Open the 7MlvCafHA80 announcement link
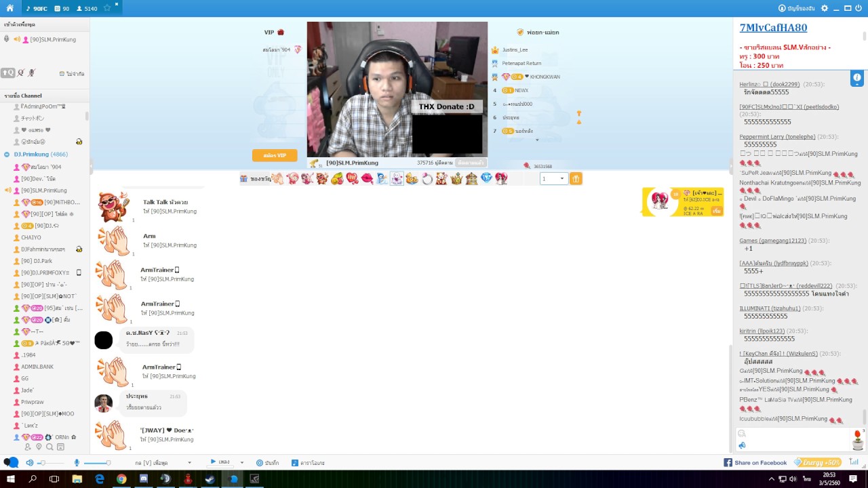Viewport: 868px width, 488px height. tap(773, 28)
